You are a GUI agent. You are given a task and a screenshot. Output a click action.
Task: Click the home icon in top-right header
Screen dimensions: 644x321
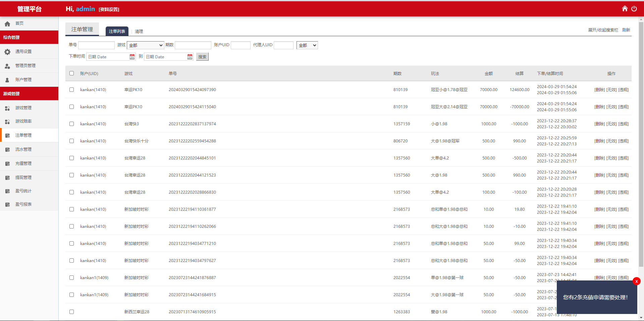tap(625, 9)
